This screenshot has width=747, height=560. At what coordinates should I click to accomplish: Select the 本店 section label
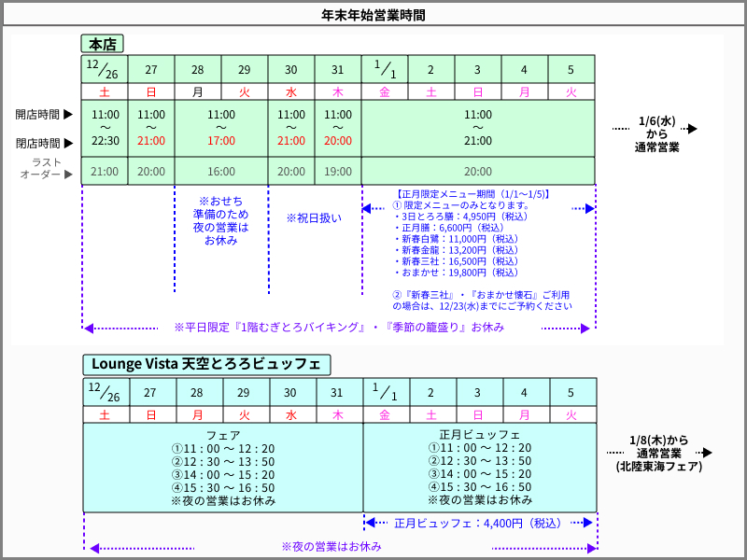[103, 44]
